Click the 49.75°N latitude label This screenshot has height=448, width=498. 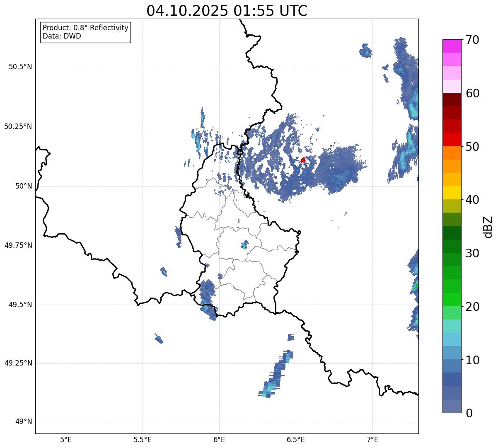coord(18,245)
